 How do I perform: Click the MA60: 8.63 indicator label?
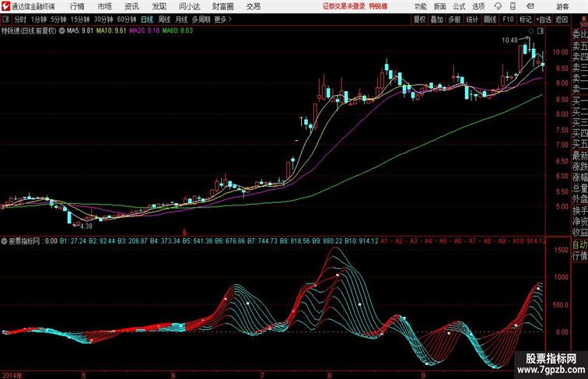(x=177, y=31)
